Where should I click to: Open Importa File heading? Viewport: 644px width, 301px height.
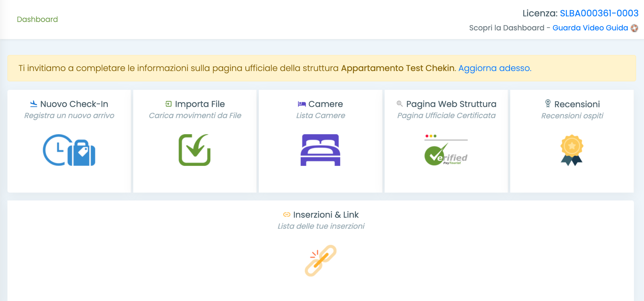pyautogui.click(x=200, y=104)
